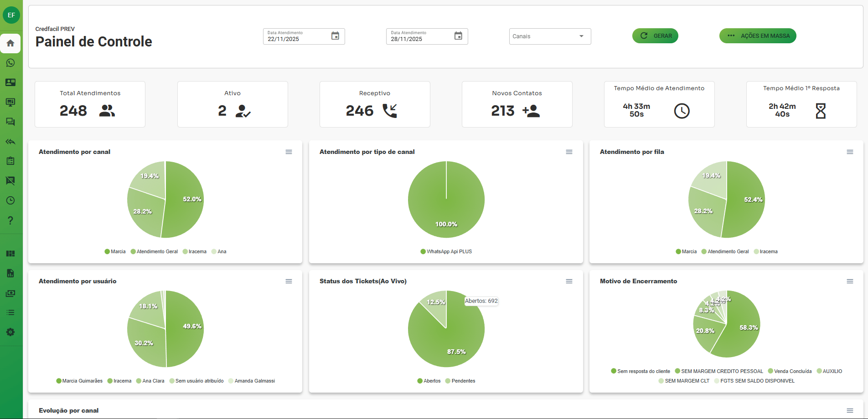Open the chat bubbles sidebar icon
Viewport: 868px width, 419px height.
(10, 122)
